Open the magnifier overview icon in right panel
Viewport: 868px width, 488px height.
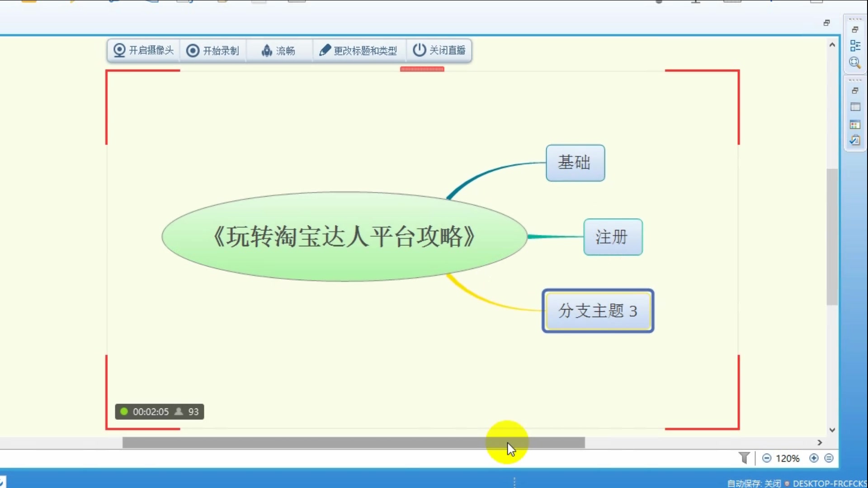(x=855, y=63)
